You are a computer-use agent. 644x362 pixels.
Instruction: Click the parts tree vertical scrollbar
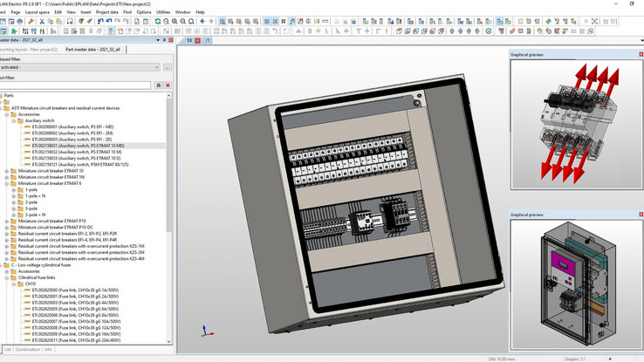tap(168, 164)
